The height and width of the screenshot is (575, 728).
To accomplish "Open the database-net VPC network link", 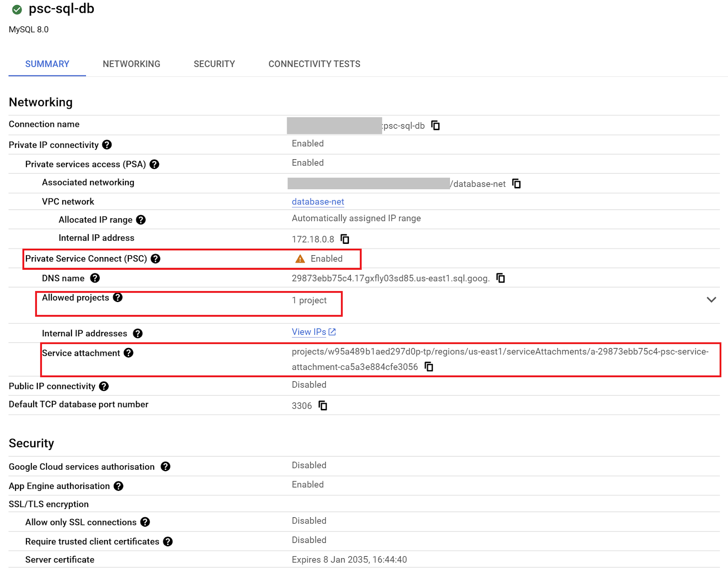I will tap(318, 202).
